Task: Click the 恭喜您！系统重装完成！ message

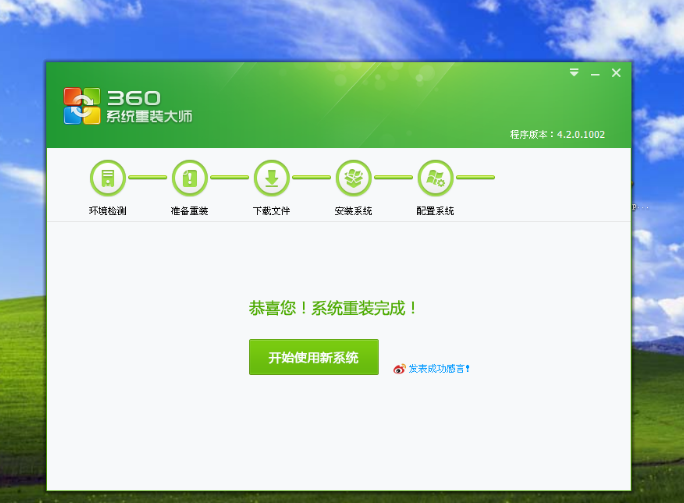Action: [333, 308]
